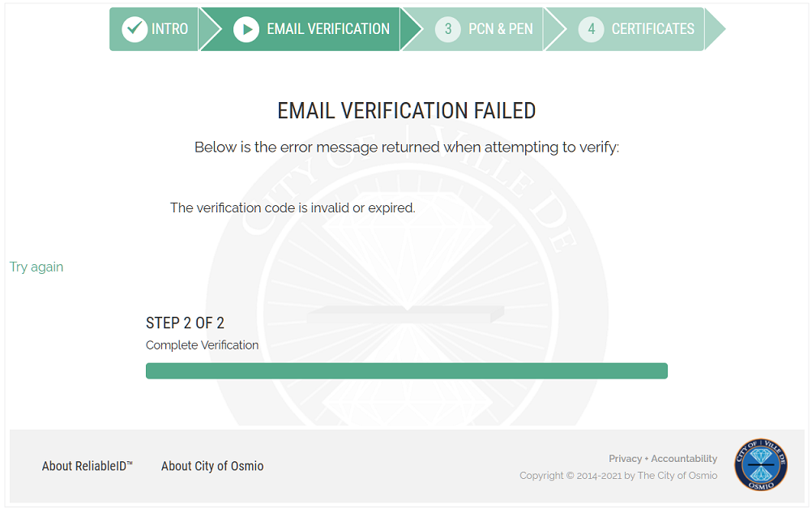Click the step 3 number circle
Image resolution: width=812 pixels, height=509 pixels.
[x=448, y=29]
